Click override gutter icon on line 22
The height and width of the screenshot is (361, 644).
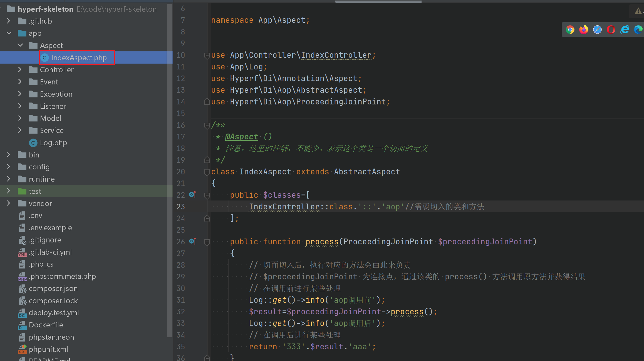coord(192,195)
